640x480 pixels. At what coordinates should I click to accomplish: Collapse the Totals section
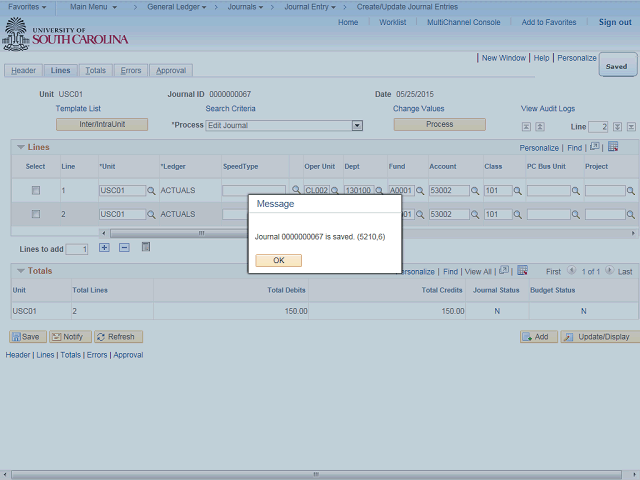(20, 271)
